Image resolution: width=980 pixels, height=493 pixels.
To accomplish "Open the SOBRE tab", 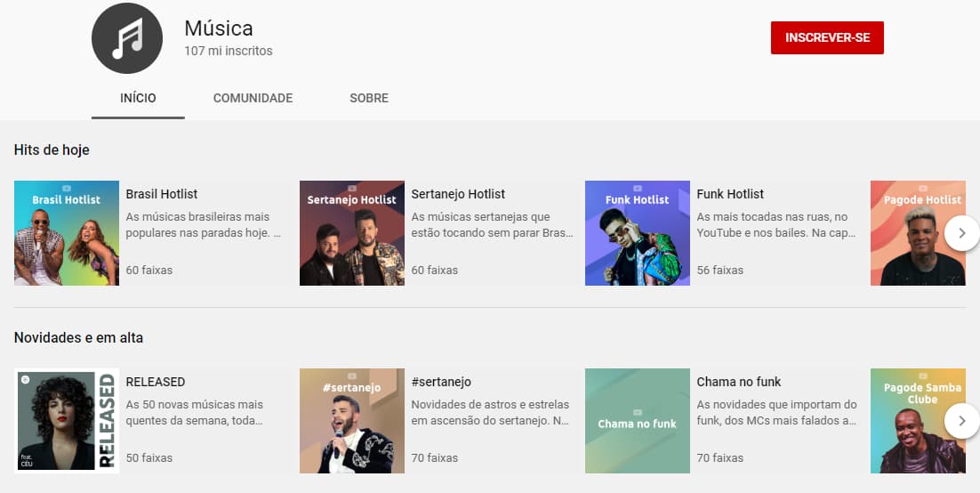I will coord(369,98).
